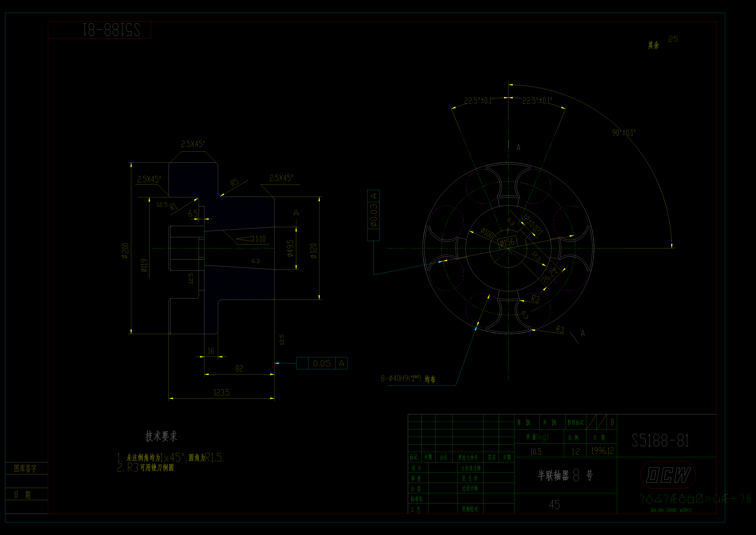The height and width of the screenshot is (535, 756).
Task: Click the 会签 row label
Action: pyautogui.click(x=416, y=489)
